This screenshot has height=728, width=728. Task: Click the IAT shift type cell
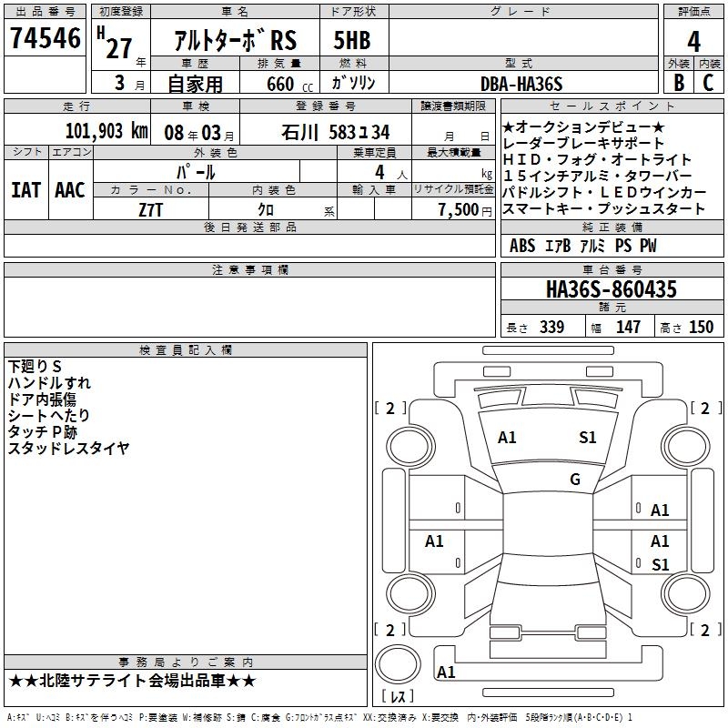[x=26, y=189]
